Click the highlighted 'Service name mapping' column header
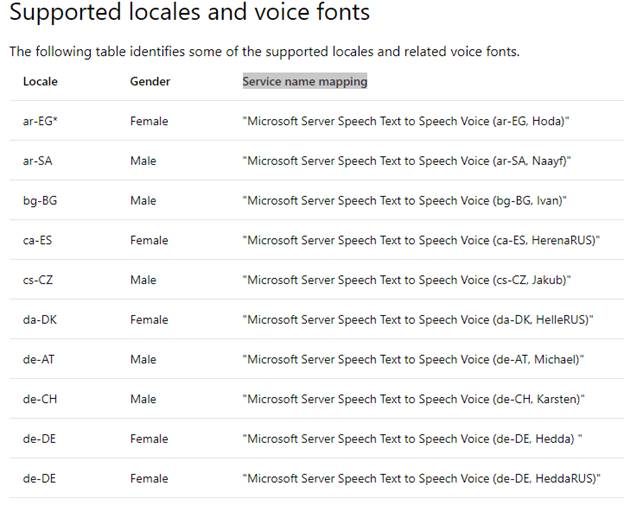Viewport: 624px width, 505px height. coord(304,82)
